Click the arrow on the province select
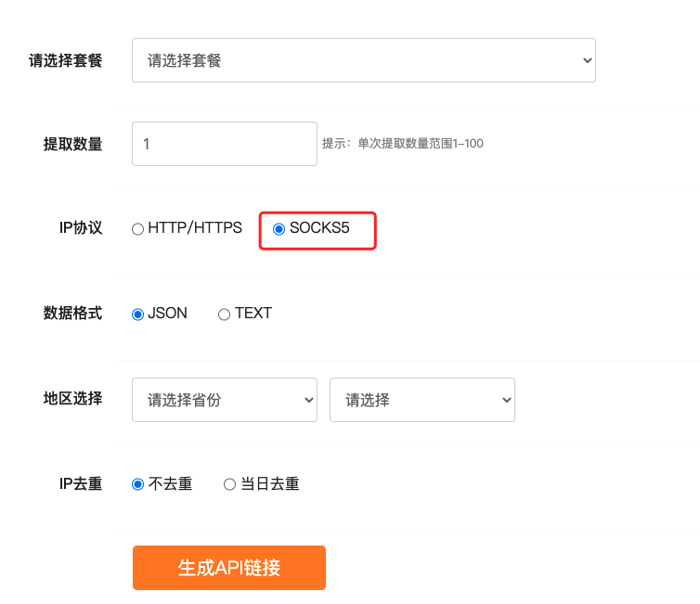Viewport: 700px width, 604px height. (x=309, y=400)
